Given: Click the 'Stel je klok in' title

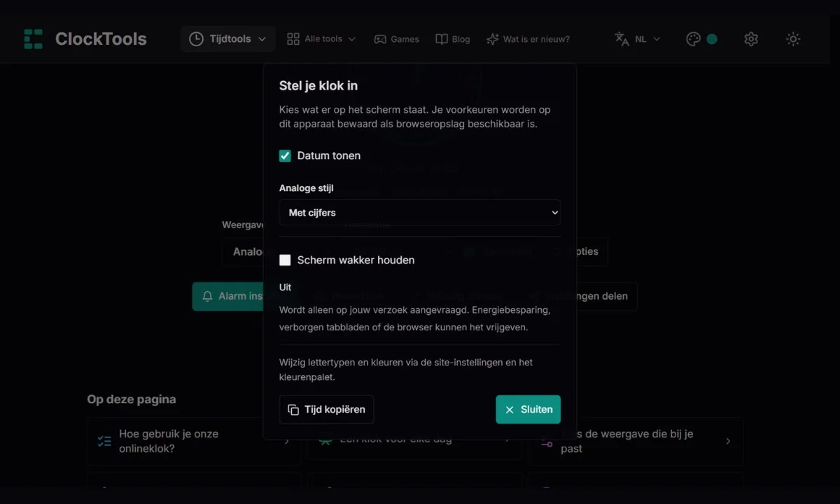Looking at the screenshot, I should pyautogui.click(x=318, y=85).
